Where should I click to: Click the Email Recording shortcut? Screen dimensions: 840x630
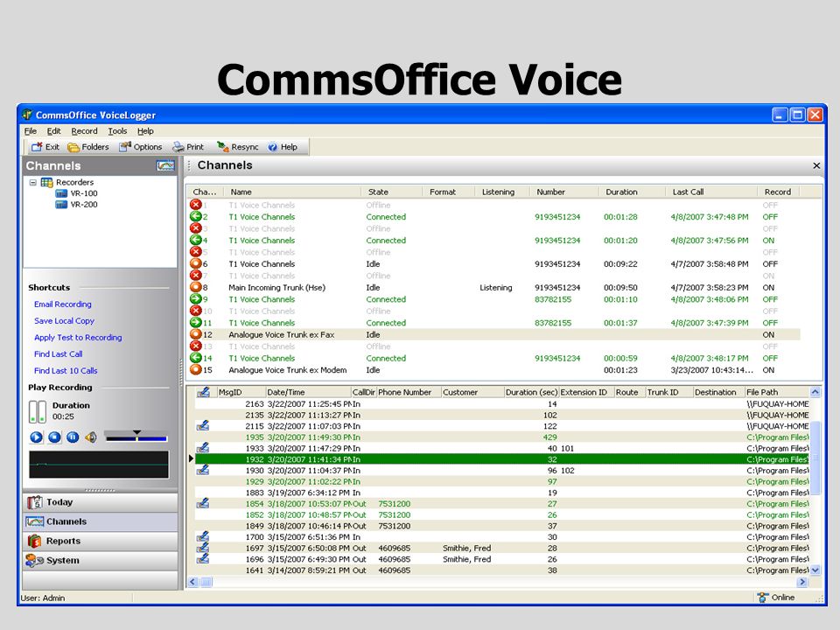(63, 304)
